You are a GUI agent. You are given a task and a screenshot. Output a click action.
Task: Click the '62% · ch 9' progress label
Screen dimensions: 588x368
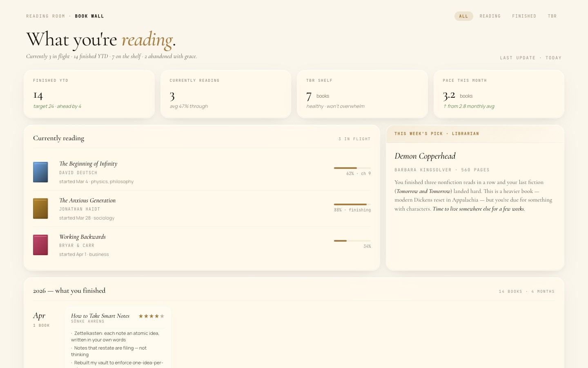359,174
